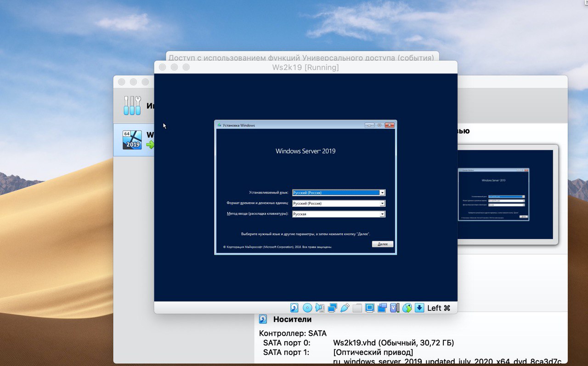Click the USB devices icon in VM status bar
The image size is (588, 366).
point(345,308)
